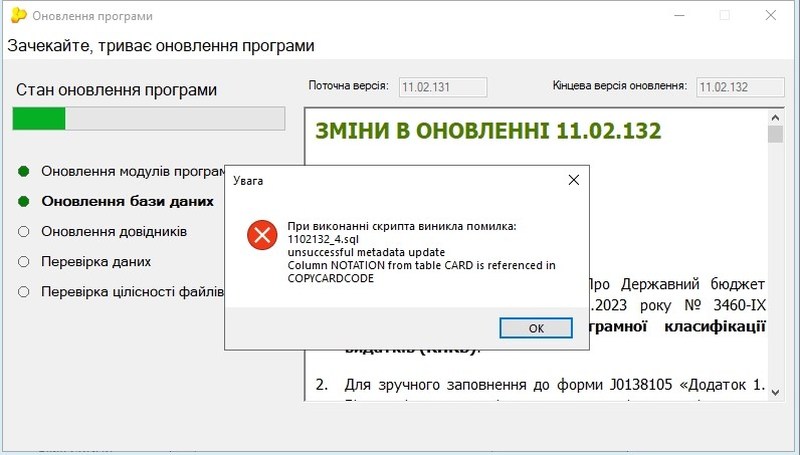Click OK in the Увага error dialog
The height and width of the screenshot is (455, 800).
coord(536,328)
